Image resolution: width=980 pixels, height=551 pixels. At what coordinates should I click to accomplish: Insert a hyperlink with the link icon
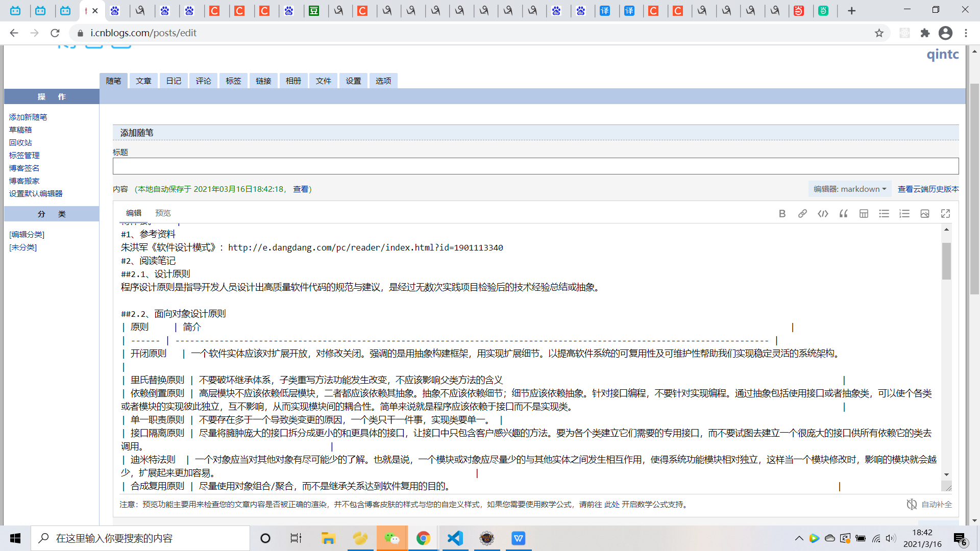point(802,214)
